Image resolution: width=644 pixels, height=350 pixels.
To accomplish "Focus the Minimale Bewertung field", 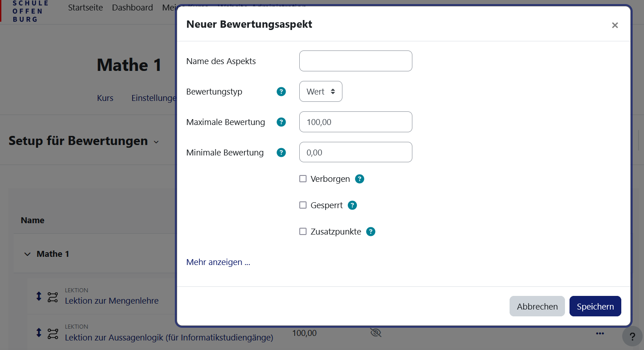I will 356,152.
